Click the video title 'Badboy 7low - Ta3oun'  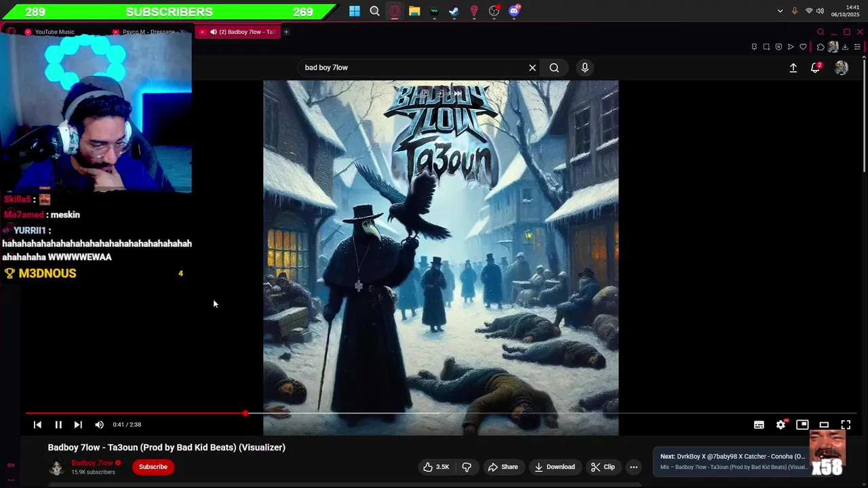pos(167,447)
